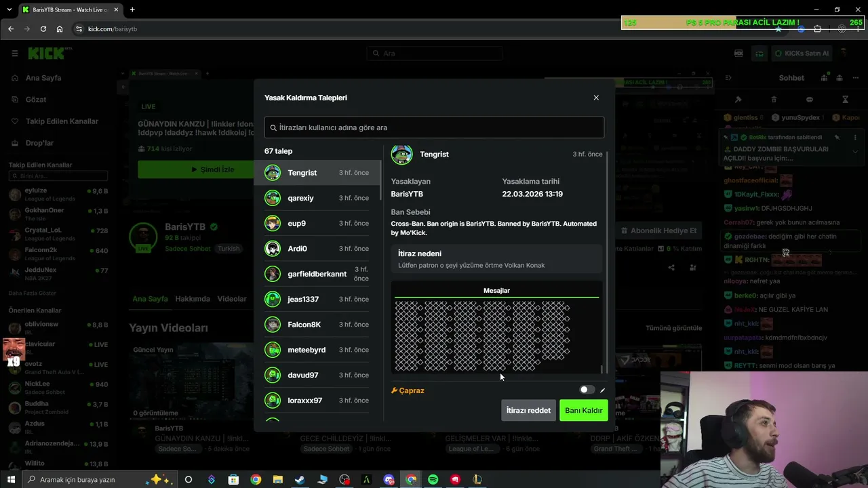Open League of Legends from the taskbar
The width and height of the screenshot is (868, 488).
coord(477,480)
